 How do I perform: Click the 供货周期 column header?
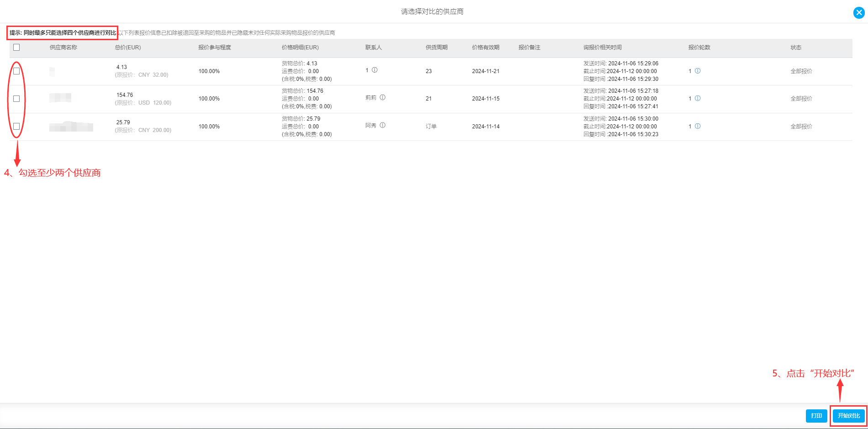(437, 48)
